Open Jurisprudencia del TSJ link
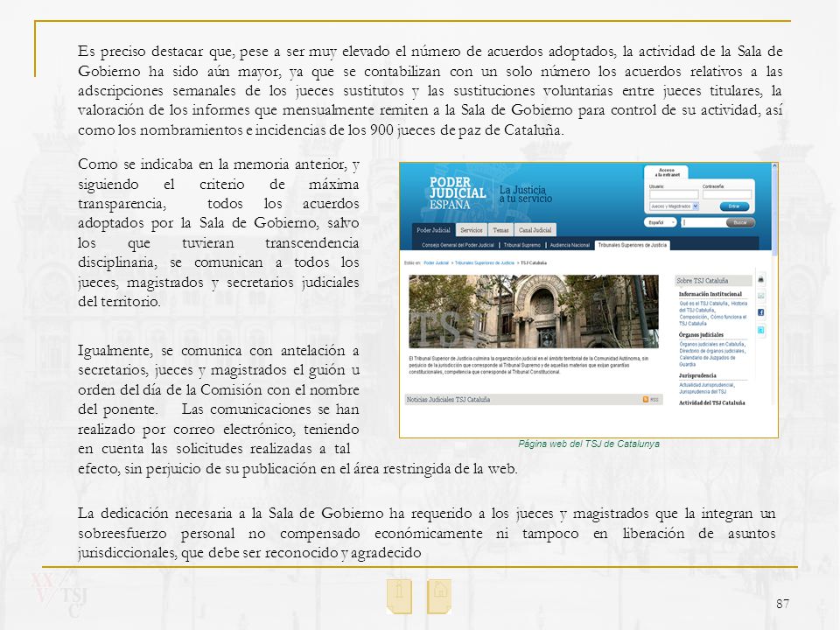This screenshot has width=840, height=630. point(703,392)
